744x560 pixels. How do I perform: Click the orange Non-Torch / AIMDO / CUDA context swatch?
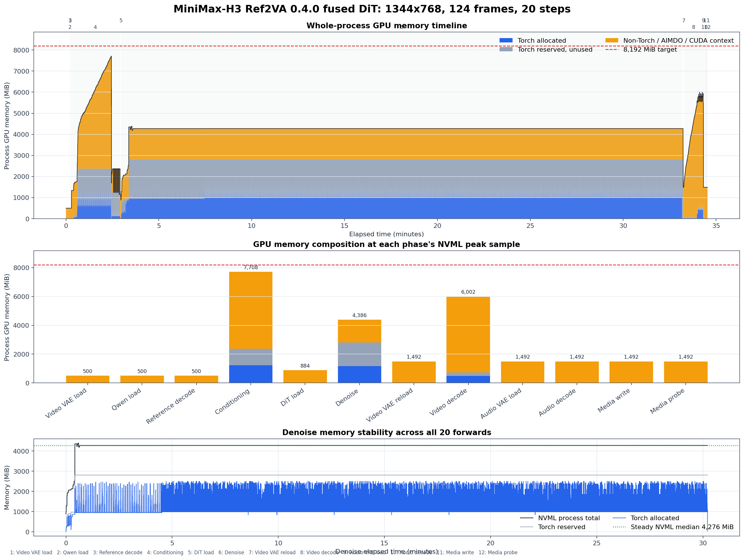(612, 40)
